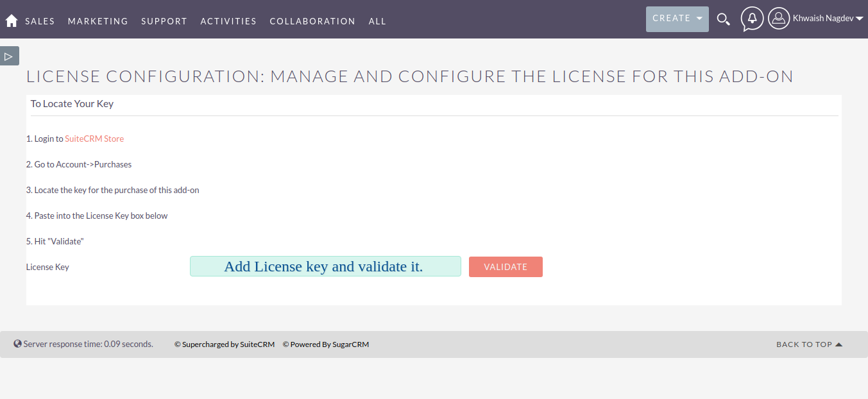The width and height of the screenshot is (868, 399).
Task: Open the Collaboration menu
Action: coord(312,21)
